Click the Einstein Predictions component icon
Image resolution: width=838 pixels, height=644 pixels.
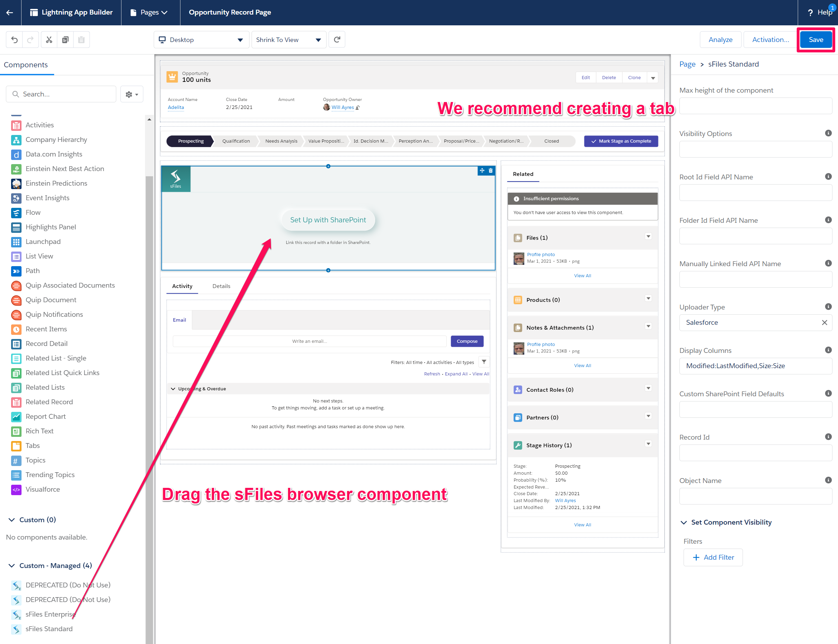(16, 184)
